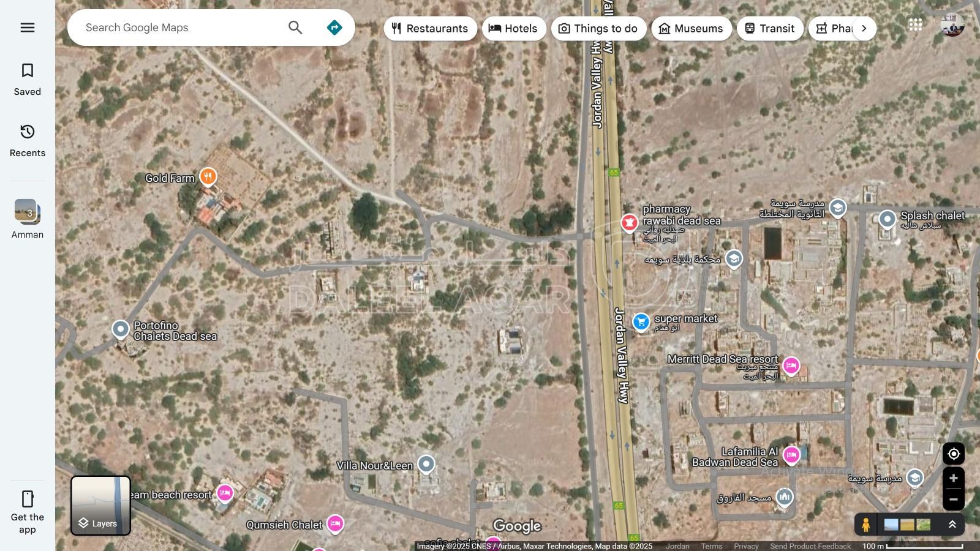Select the Gold Farm restaurant marker

(208, 178)
